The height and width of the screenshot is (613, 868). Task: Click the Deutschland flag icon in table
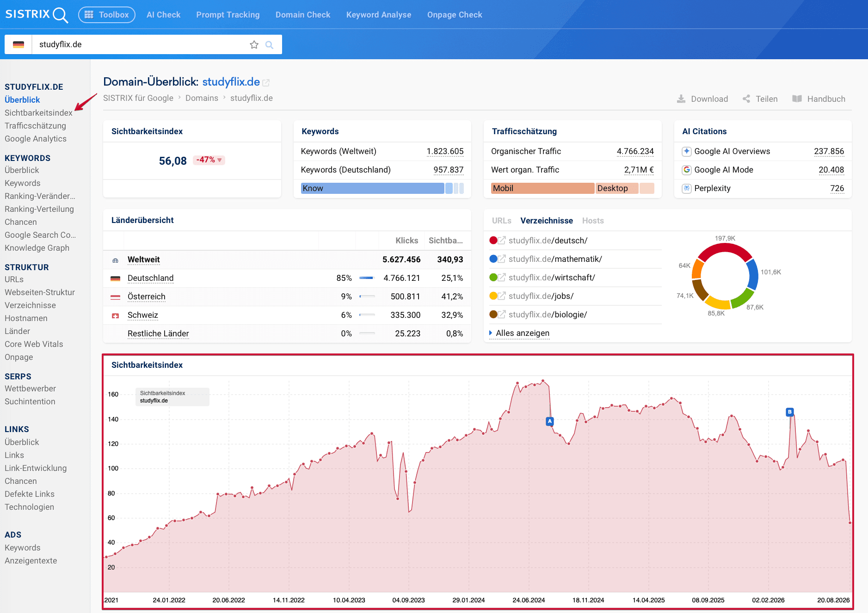click(x=115, y=279)
